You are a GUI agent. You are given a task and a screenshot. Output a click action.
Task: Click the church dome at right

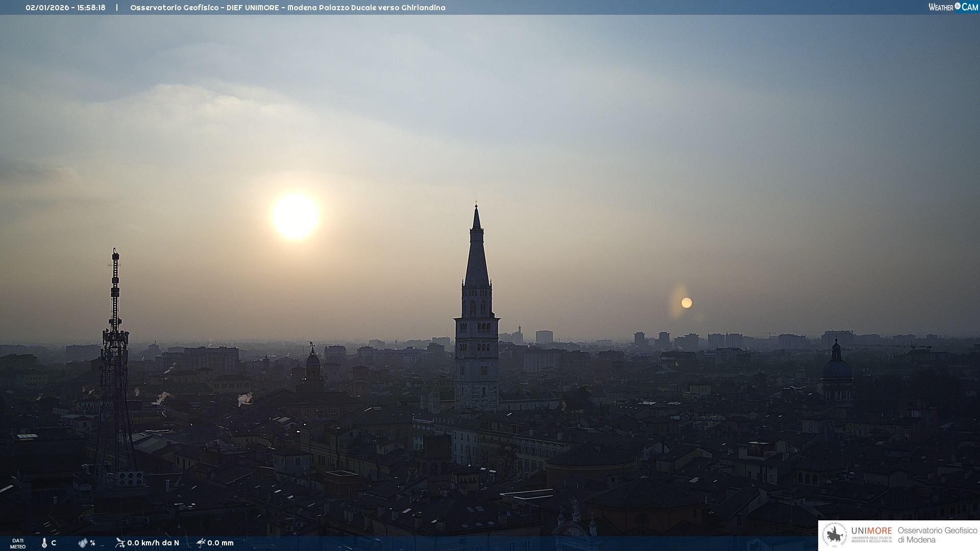[837, 367]
